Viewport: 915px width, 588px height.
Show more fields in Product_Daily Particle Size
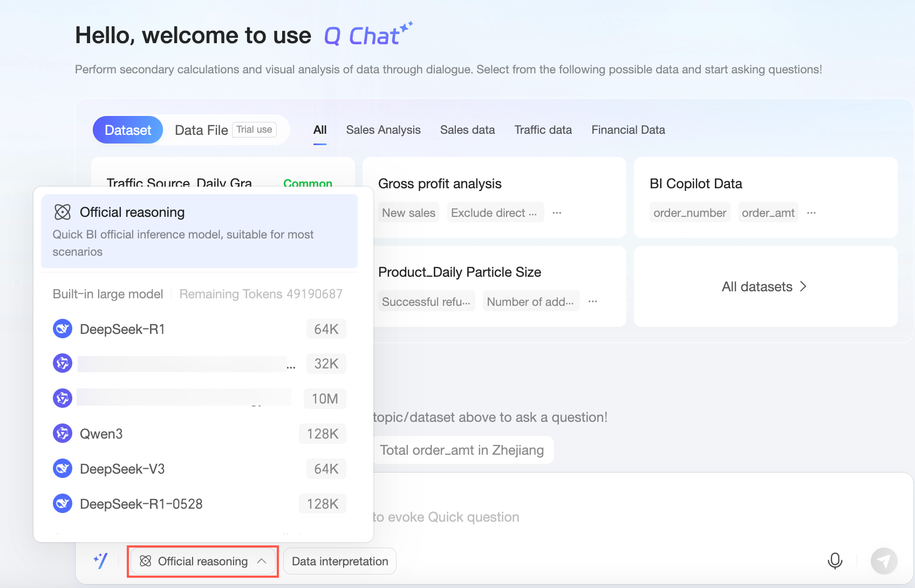click(x=593, y=302)
